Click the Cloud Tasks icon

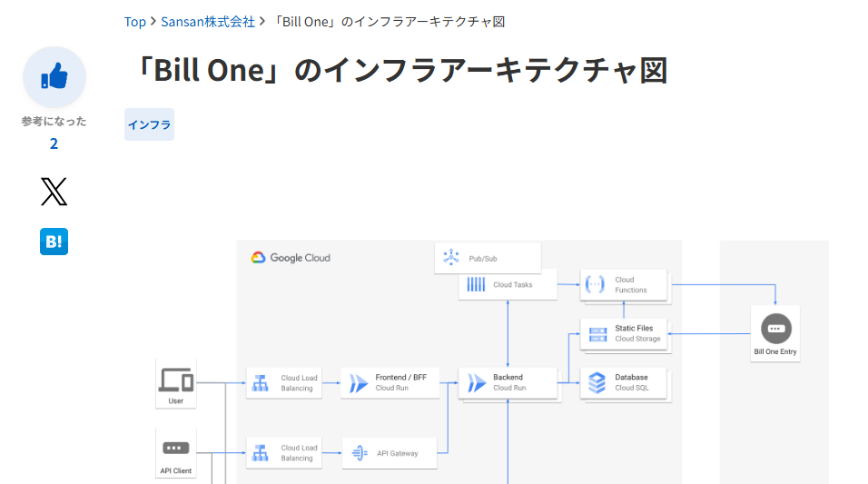(x=476, y=284)
